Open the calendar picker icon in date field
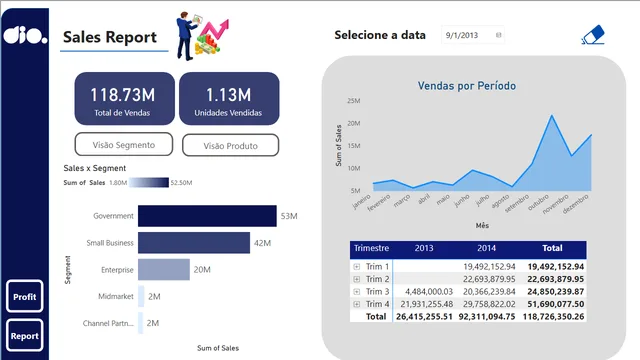 (498, 35)
